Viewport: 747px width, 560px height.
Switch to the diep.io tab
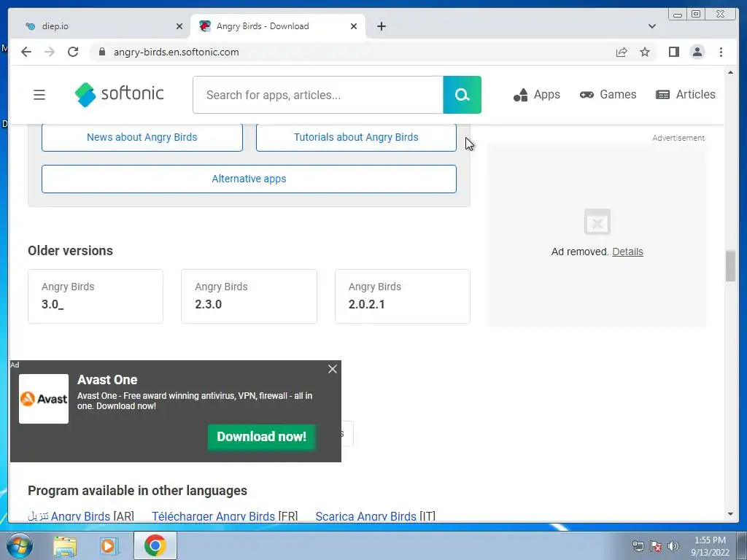(x=100, y=26)
